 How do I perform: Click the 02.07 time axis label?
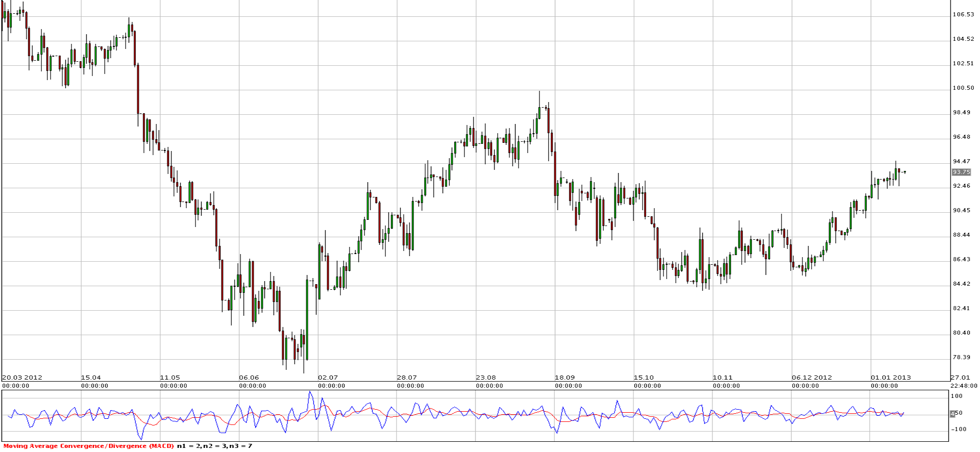[x=328, y=378]
